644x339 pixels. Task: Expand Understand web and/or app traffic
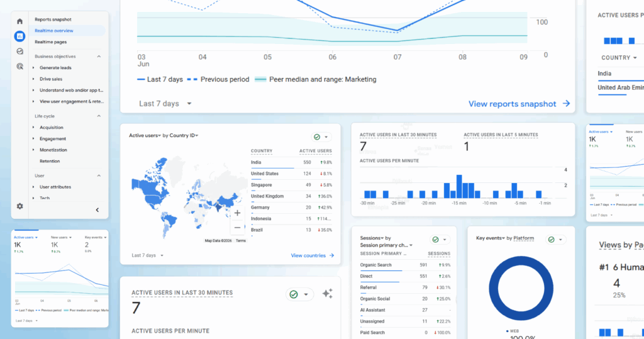[x=33, y=90]
